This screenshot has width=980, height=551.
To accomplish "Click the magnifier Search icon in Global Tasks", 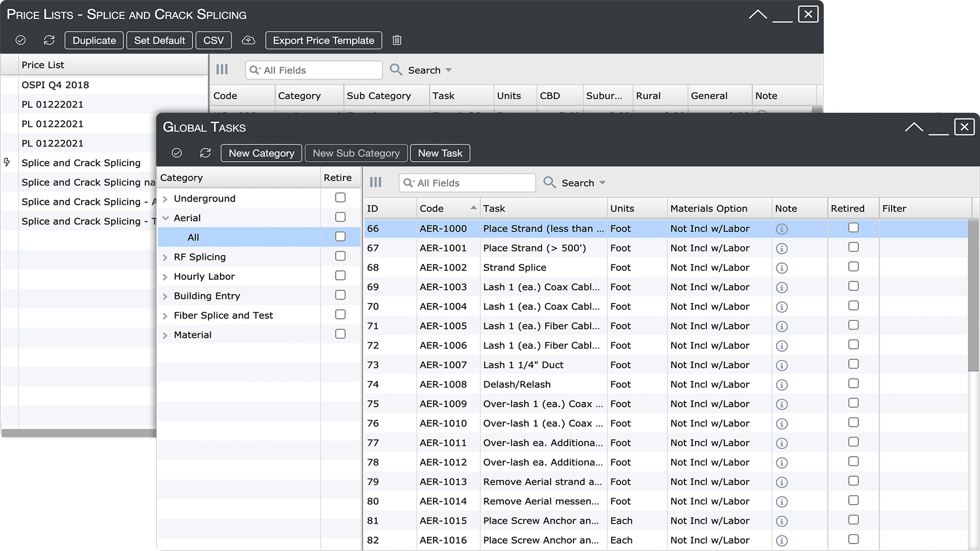I will point(550,183).
